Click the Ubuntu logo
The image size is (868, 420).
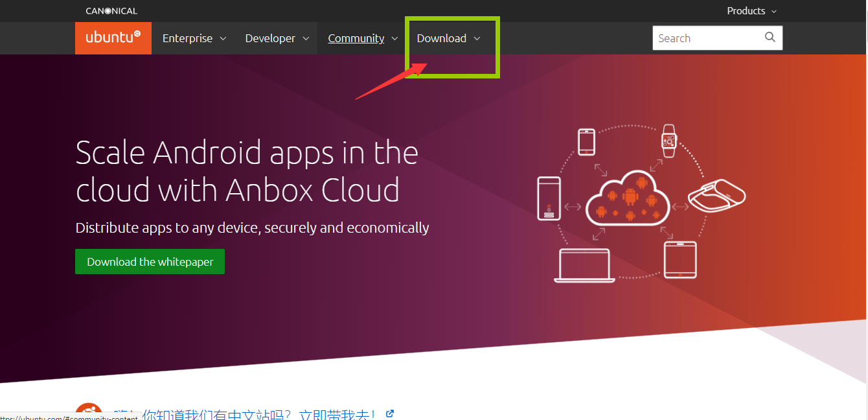113,38
